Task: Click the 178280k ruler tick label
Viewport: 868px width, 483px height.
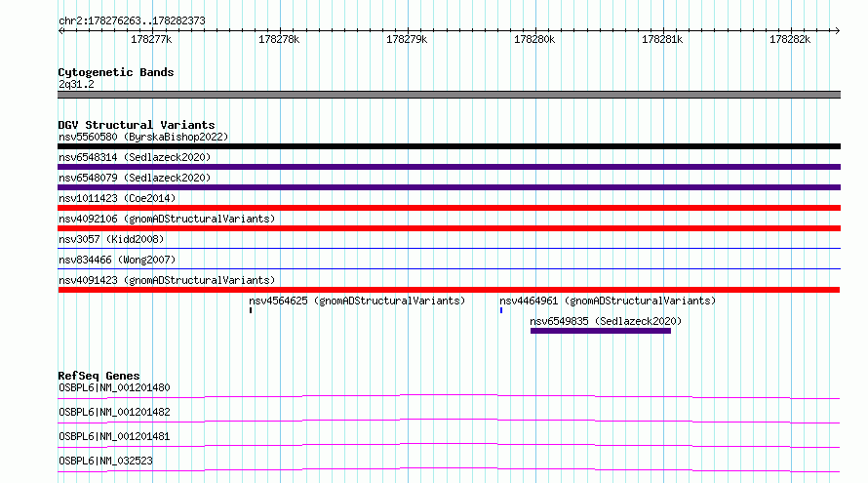Action: tap(534, 39)
